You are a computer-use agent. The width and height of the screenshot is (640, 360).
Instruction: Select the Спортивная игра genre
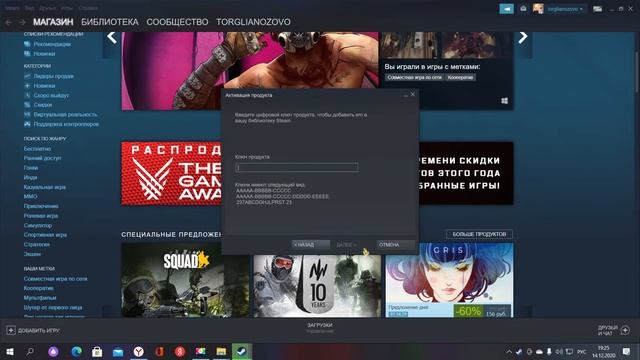tap(45, 235)
